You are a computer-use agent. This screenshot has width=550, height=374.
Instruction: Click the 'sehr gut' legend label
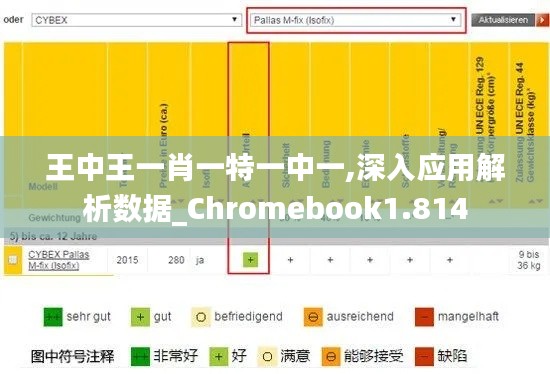[88, 317]
